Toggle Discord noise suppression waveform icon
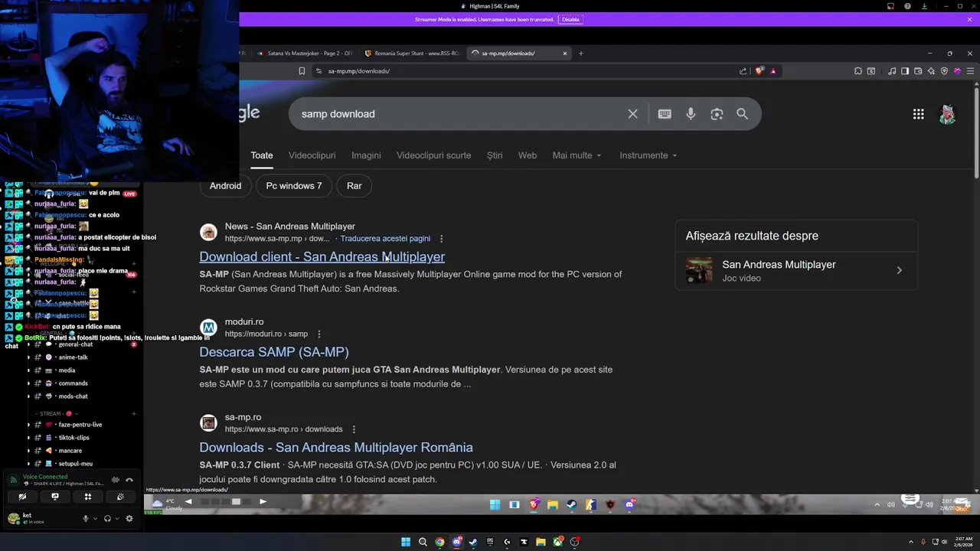Screen dimensions: 980x551 [x=116, y=481]
